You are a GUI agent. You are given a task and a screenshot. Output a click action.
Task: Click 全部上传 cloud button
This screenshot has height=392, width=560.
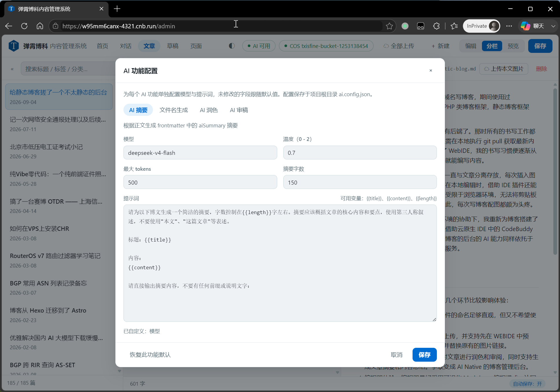399,46
